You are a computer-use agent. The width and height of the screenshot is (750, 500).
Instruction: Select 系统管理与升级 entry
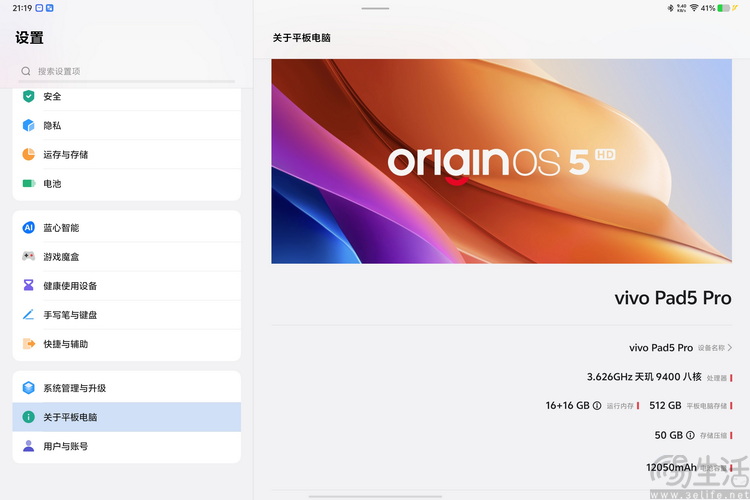(x=127, y=388)
